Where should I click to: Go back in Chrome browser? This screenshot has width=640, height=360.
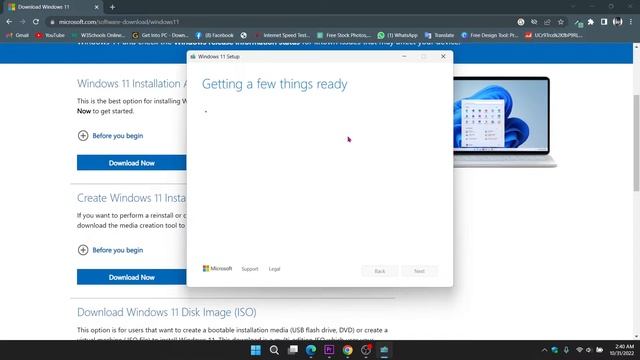coord(9,22)
